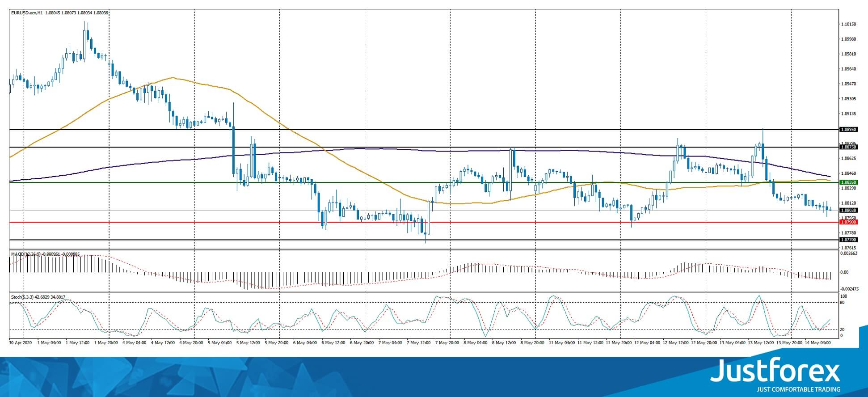This screenshot has height=397, width=868.
Task: Click the 4 May 20:00 time label
Action: (191, 343)
